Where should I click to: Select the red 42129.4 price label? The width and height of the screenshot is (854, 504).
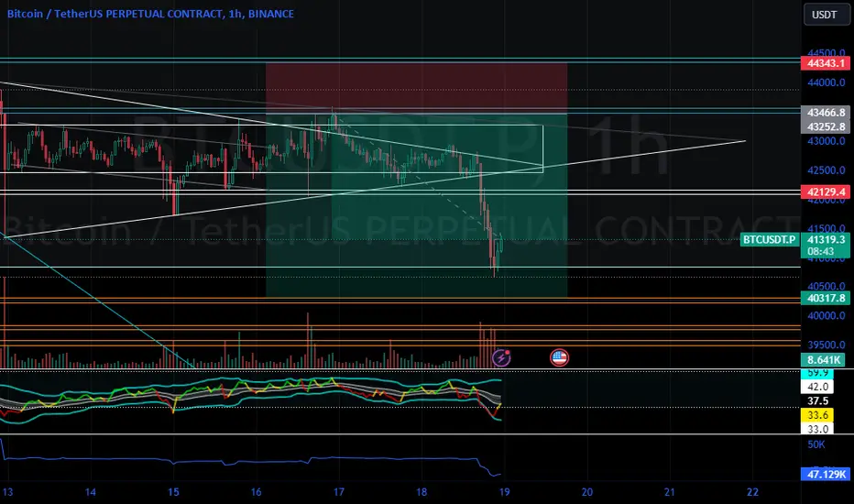(826, 192)
